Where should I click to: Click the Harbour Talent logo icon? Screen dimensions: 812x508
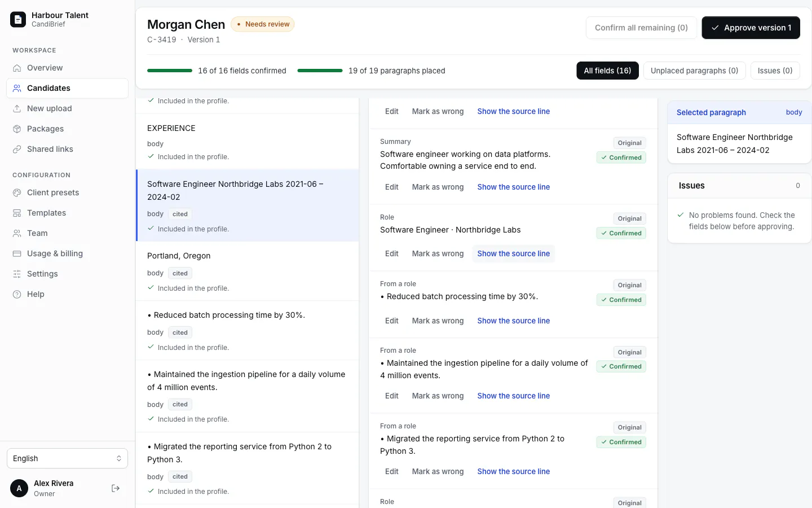pos(18,20)
